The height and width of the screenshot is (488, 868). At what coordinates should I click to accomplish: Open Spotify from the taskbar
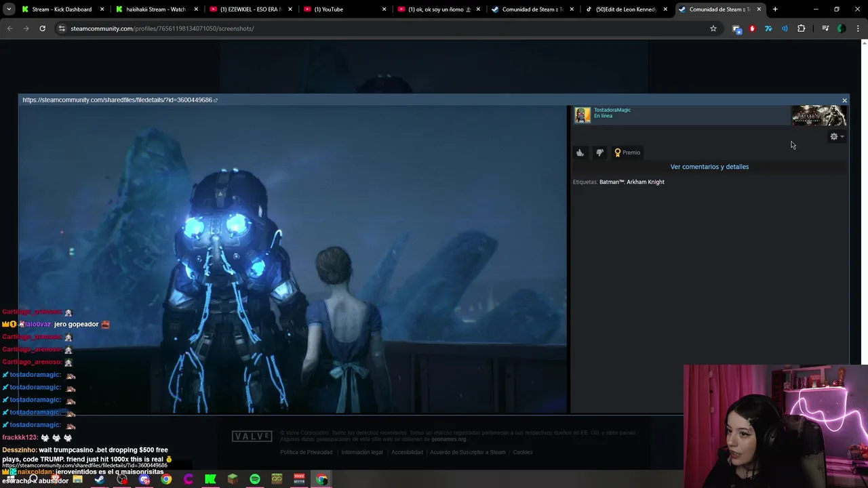point(255,479)
